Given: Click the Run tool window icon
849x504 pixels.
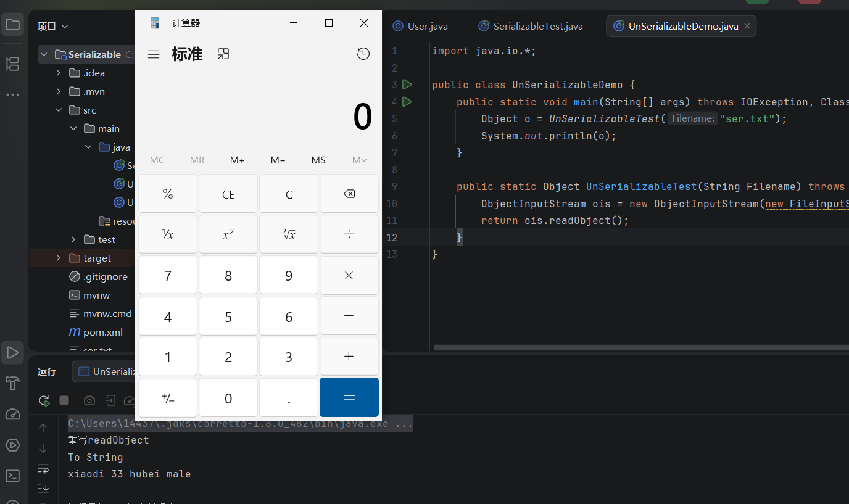Looking at the screenshot, I should (x=12, y=353).
